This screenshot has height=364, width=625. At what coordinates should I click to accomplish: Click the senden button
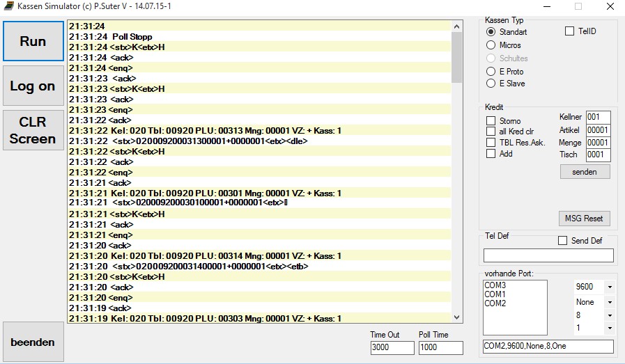585,171
